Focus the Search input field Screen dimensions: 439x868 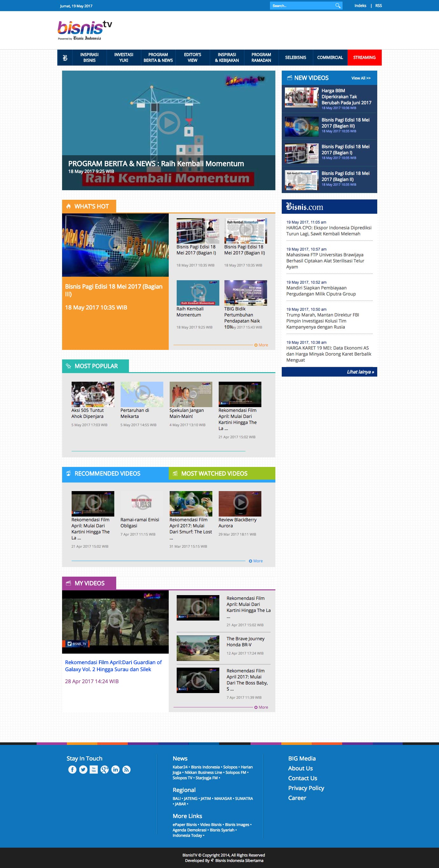pos(302,6)
